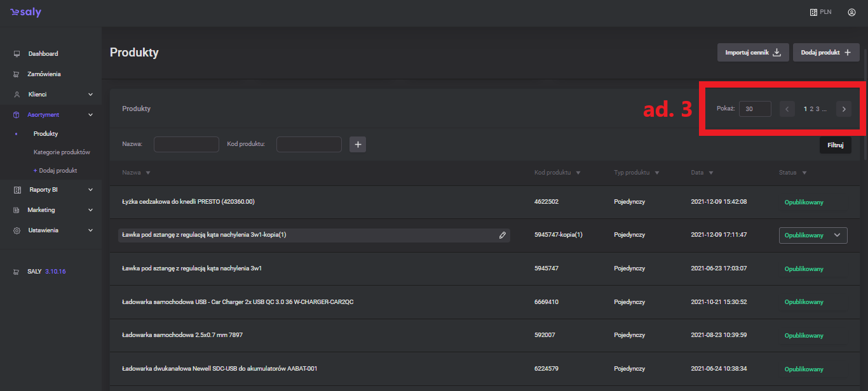The width and height of the screenshot is (868, 391).
Task: Open the Opublikowany status dropdown
Action: coord(813,235)
